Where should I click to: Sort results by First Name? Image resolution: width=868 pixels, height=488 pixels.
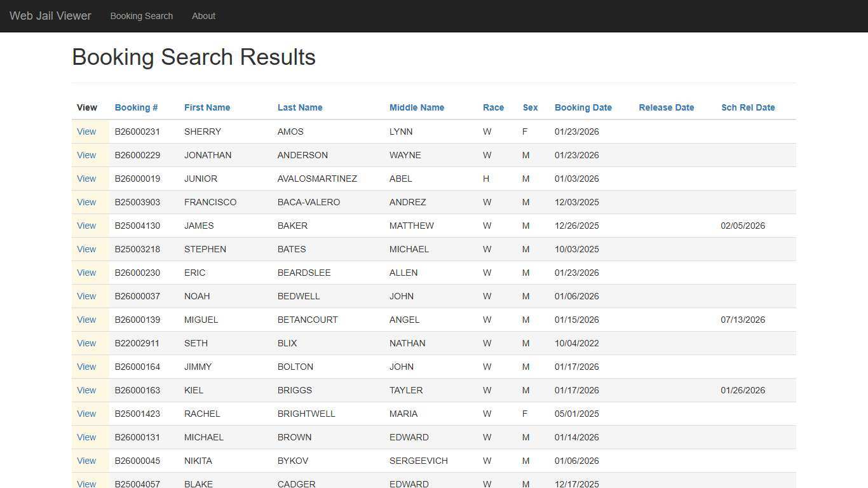tap(207, 107)
